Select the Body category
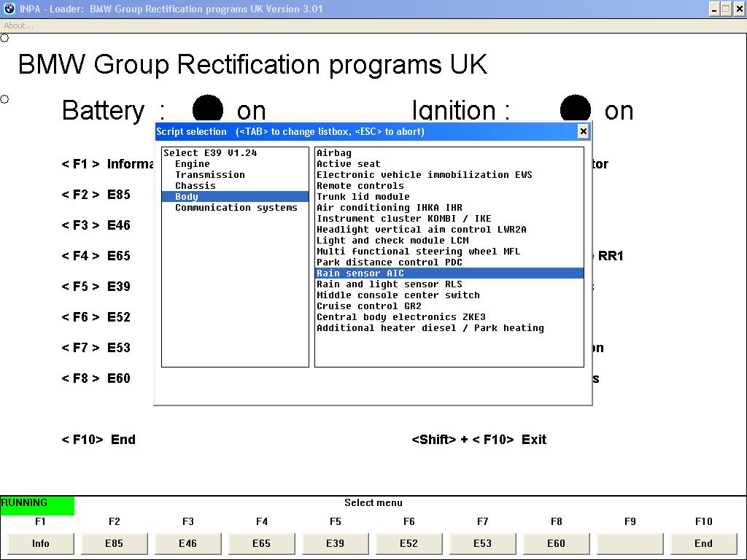747x560 pixels. pyautogui.click(x=236, y=197)
